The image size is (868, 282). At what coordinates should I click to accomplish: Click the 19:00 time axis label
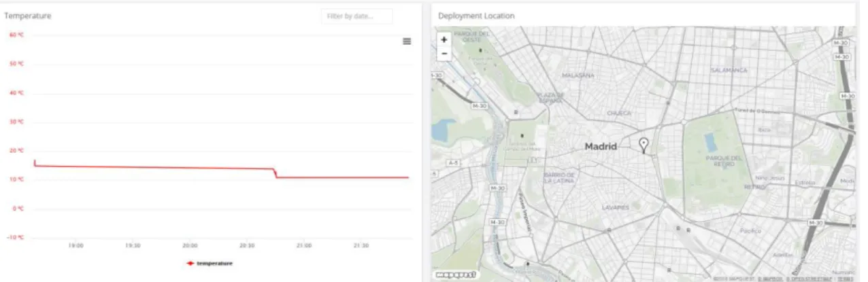pyautogui.click(x=76, y=246)
